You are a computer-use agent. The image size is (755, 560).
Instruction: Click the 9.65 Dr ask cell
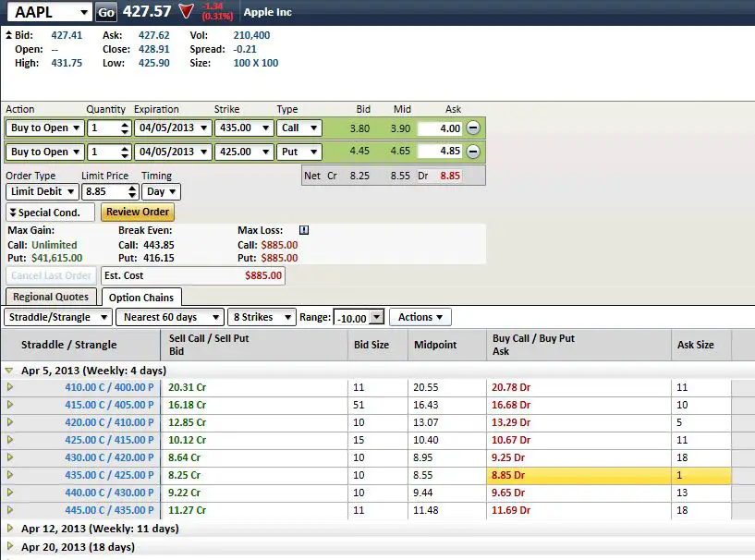578,493
